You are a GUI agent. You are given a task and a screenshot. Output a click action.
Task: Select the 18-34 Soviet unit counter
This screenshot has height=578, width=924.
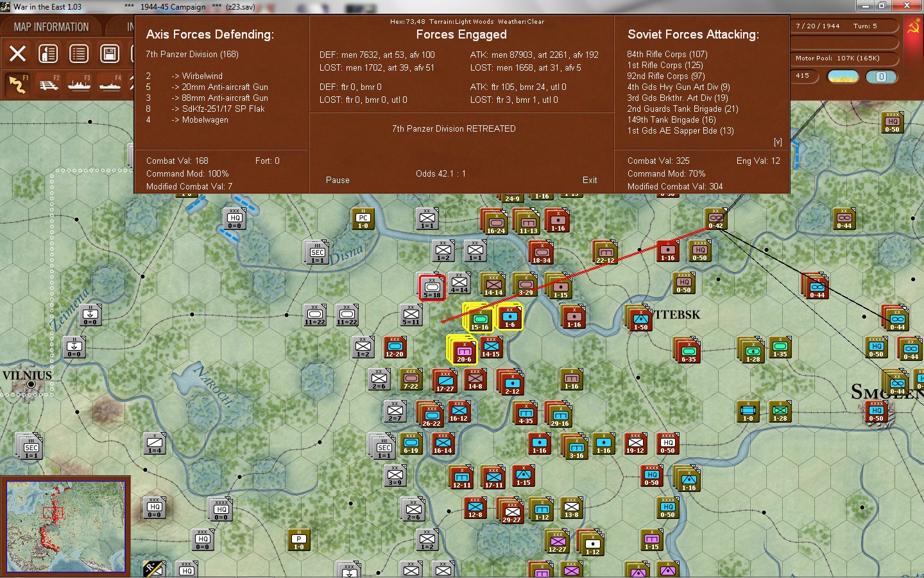click(542, 252)
